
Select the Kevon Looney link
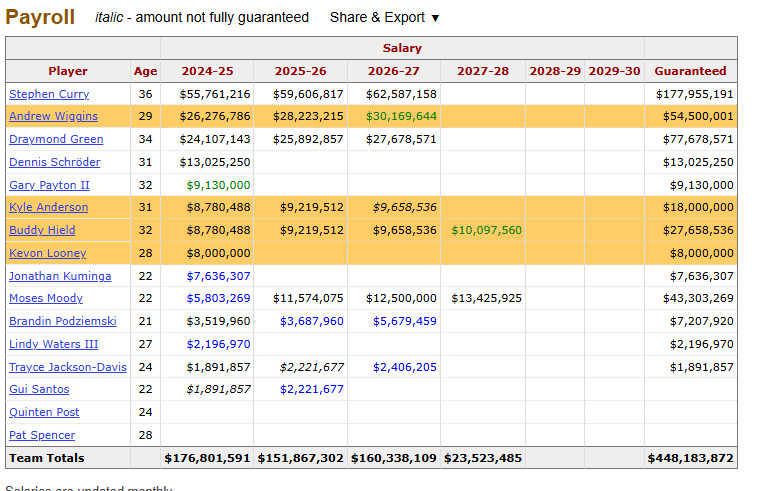point(47,253)
